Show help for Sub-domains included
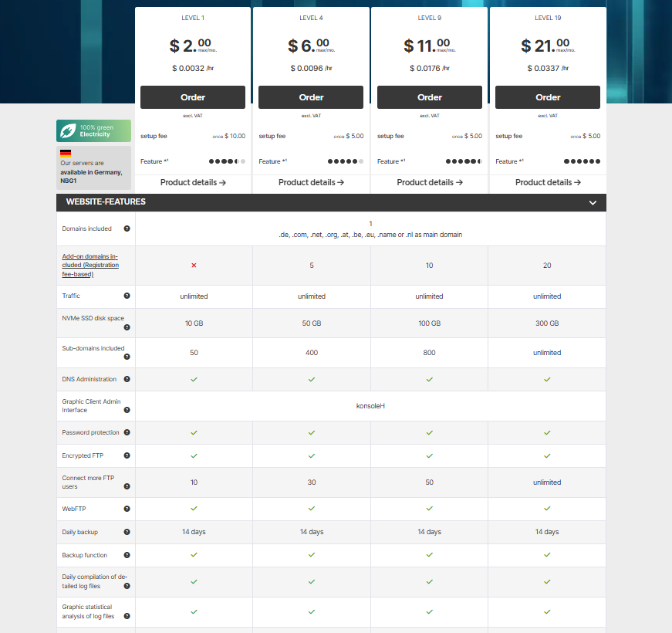Screen dimensions: 672x633 [x=127, y=357]
